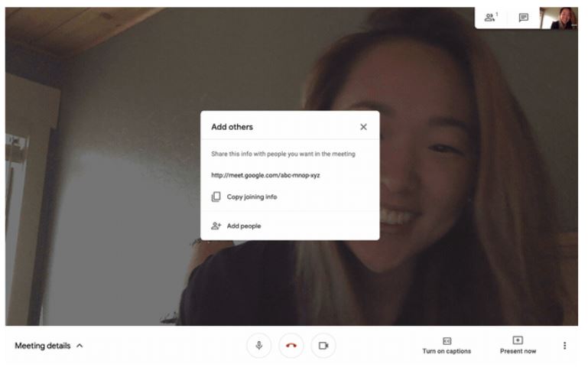This screenshot has width=588, height=374.
Task: Choose Add people option
Action: coord(244,226)
